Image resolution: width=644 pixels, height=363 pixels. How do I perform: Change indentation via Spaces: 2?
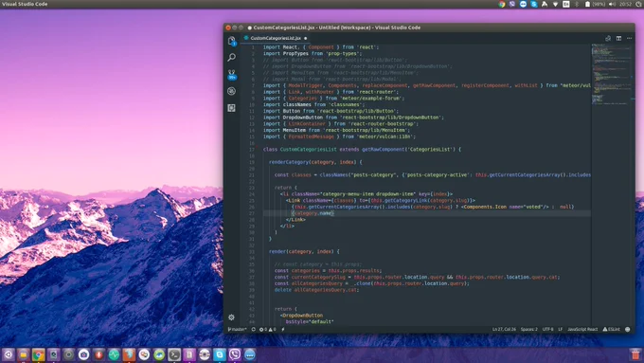[529, 329]
